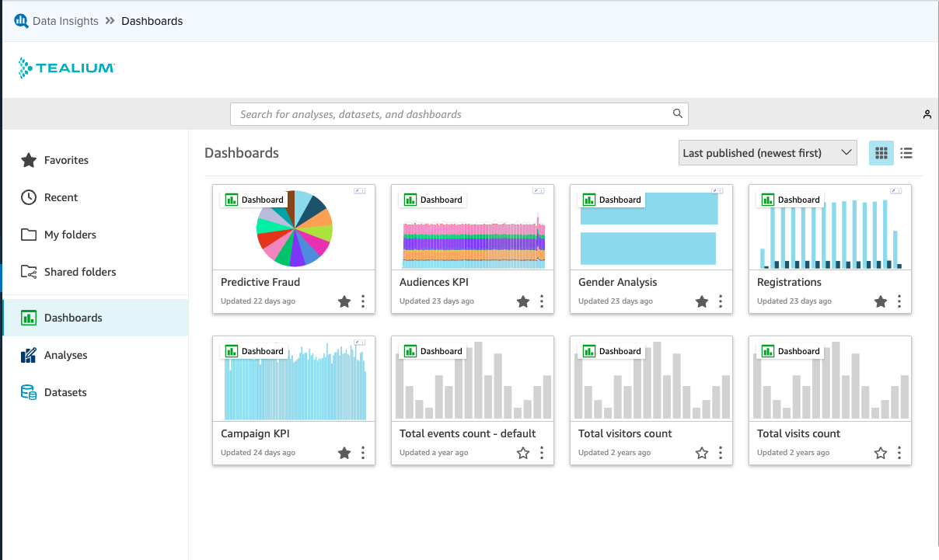Go to Analyses in sidebar
The image size is (939, 560).
point(65,355)
